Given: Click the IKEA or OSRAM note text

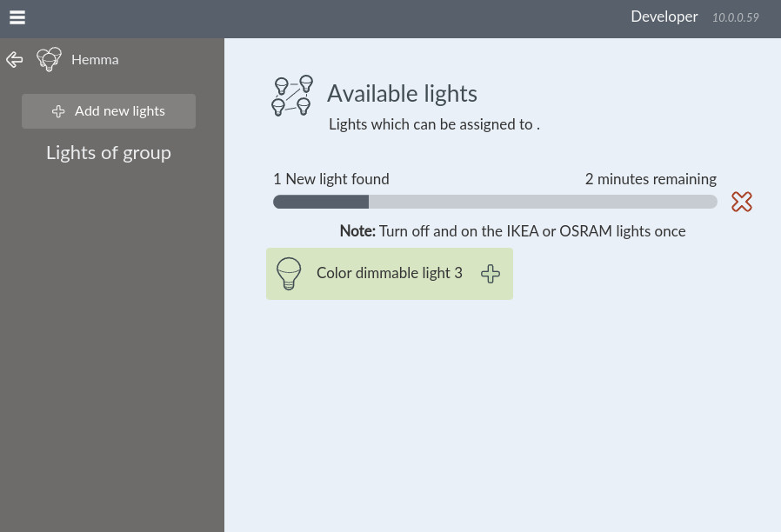Looking at the screenshot, I should (512, 231).
